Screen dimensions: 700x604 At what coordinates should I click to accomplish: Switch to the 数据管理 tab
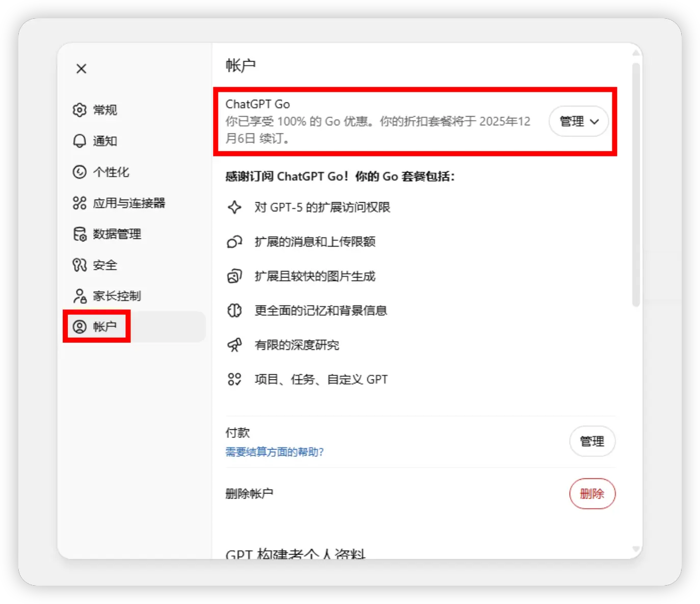click(x=117, y=234)
